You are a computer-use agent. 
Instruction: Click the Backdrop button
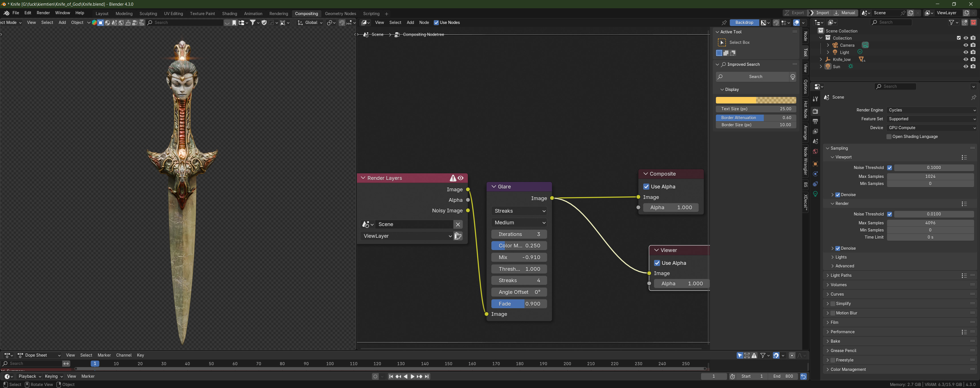click(x=744, y=23)
